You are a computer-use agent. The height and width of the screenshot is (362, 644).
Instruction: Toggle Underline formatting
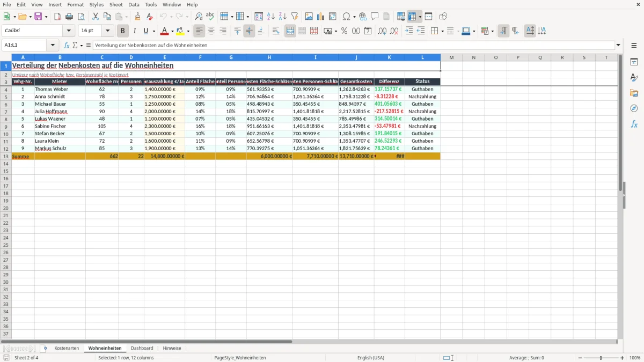coord(145,31)
